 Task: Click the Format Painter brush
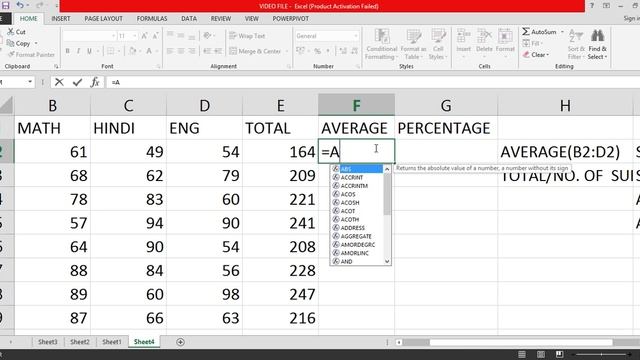(31, 54)
